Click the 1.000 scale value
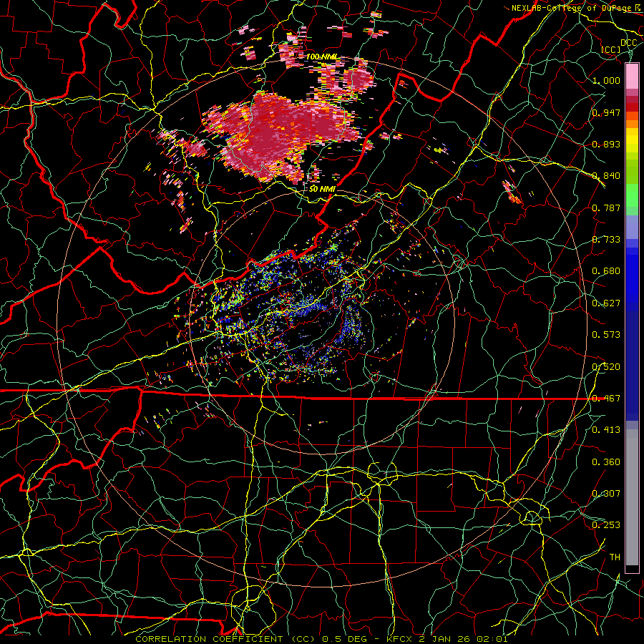The height and width of the screenshot is (644, 644). [x=606, y=80]
